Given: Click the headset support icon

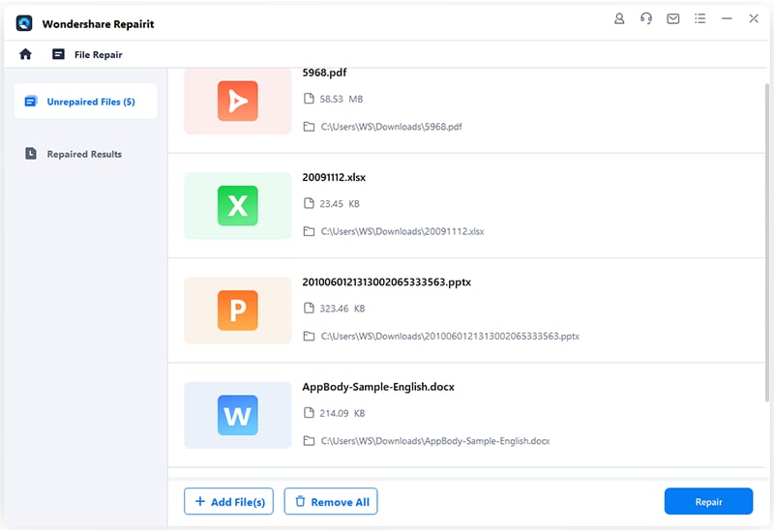Looking at the screenshot, I should click(646, 18).
